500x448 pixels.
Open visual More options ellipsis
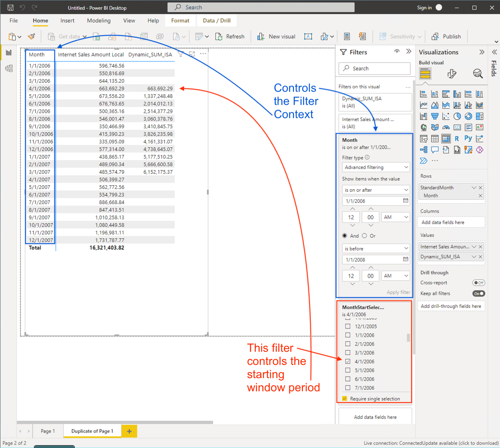203,54
